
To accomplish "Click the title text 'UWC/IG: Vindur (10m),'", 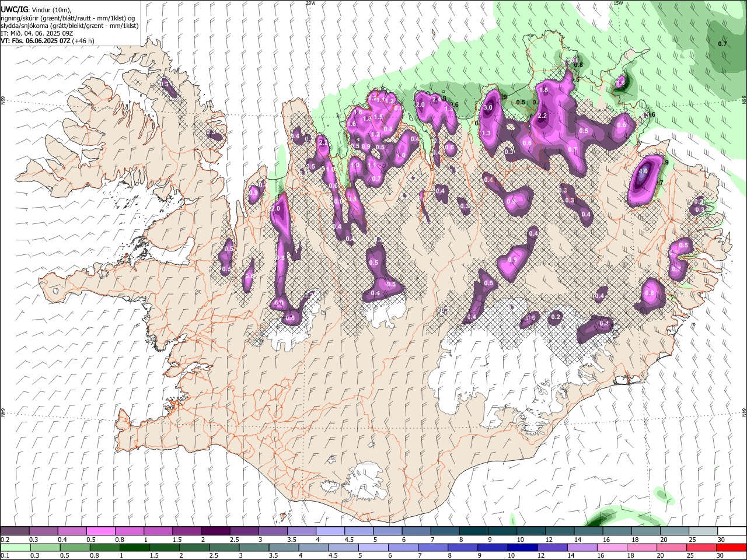I will 36,9.
